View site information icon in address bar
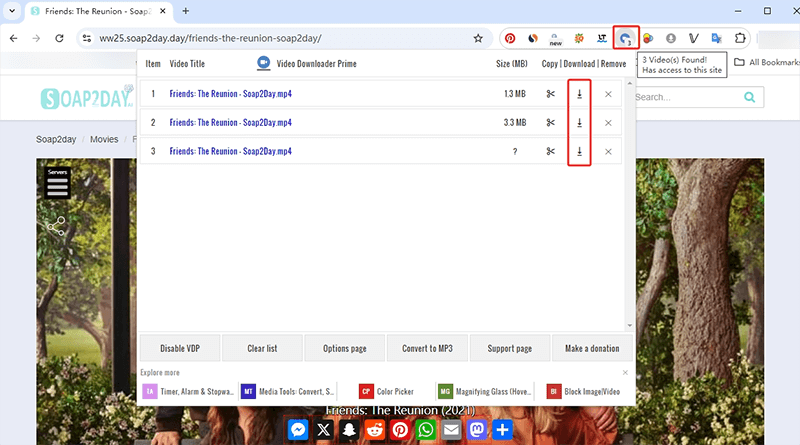The image size is (800, 445). point(87,38)
